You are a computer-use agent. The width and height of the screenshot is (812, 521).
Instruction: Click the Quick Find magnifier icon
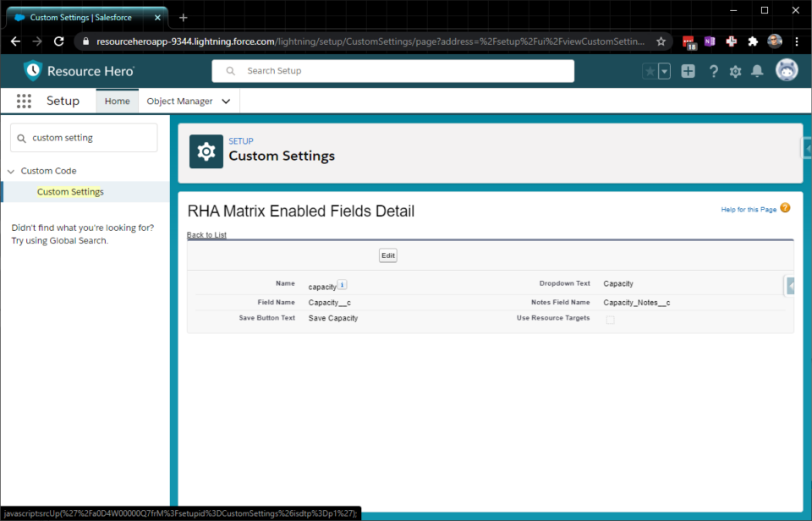coord(21,138)
